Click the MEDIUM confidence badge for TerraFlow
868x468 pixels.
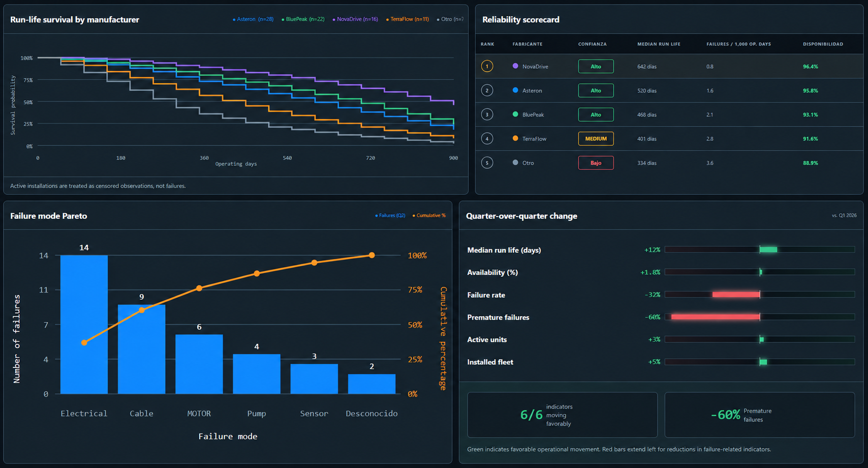pyautogui.click(x=596, y=138)
